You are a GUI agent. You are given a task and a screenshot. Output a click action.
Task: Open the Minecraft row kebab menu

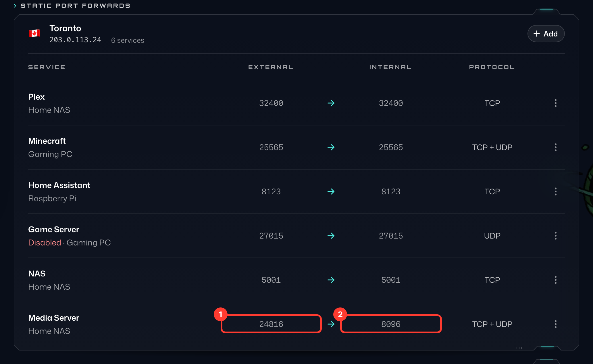[x=555, y=147]
